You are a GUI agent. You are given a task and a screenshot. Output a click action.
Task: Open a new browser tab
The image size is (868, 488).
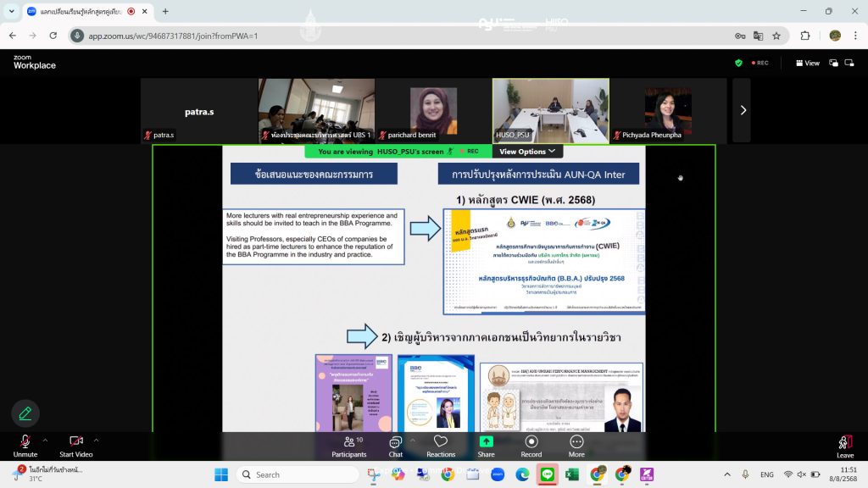(x=165, y=12)
